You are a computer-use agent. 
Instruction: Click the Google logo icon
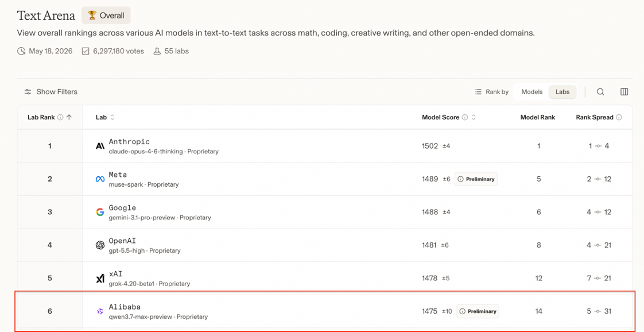pos(100,212)
